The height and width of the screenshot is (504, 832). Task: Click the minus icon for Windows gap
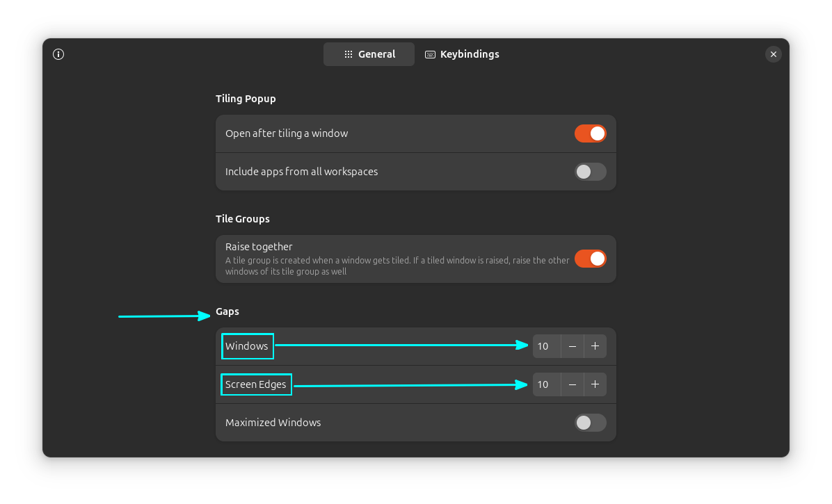tap(572, 346)
